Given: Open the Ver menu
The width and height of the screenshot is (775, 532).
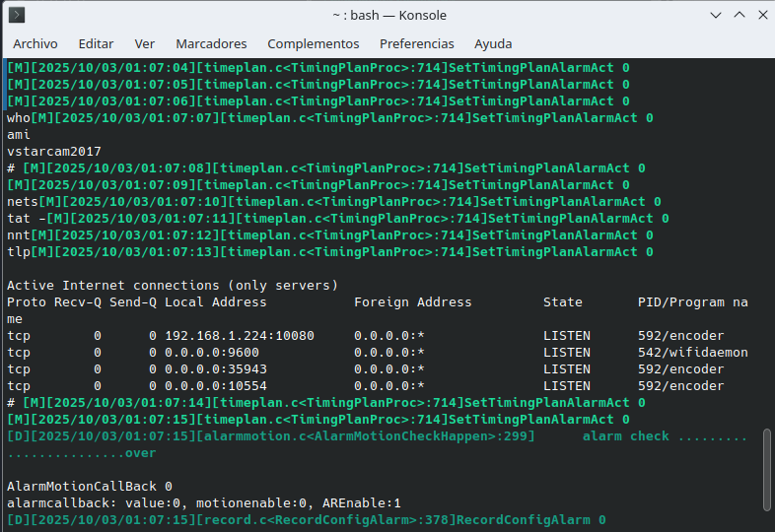Looking at the screenshot, I should click(145, 43).
